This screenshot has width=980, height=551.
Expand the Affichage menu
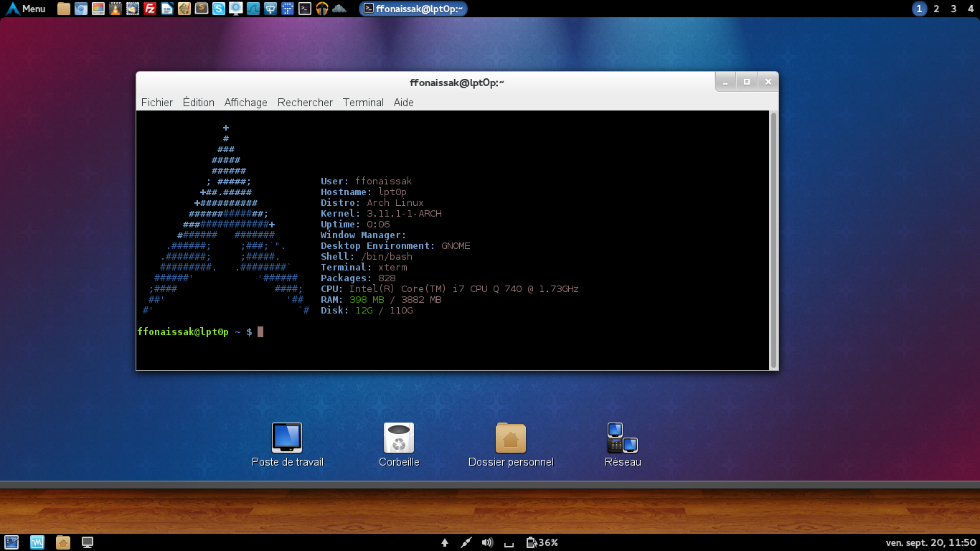pyautogui.click(x=245, y=103)
